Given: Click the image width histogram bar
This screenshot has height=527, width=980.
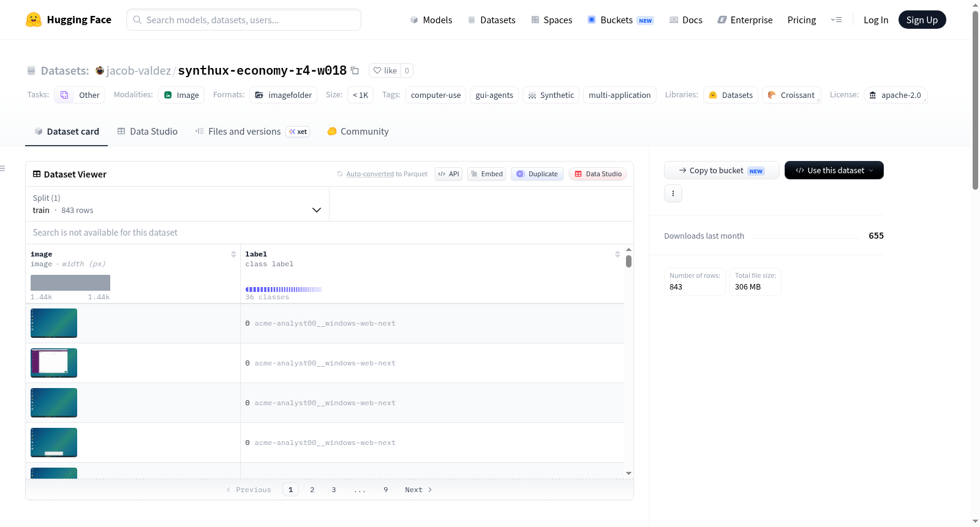Looking at the screenshot, I should (x=70, y=283).
